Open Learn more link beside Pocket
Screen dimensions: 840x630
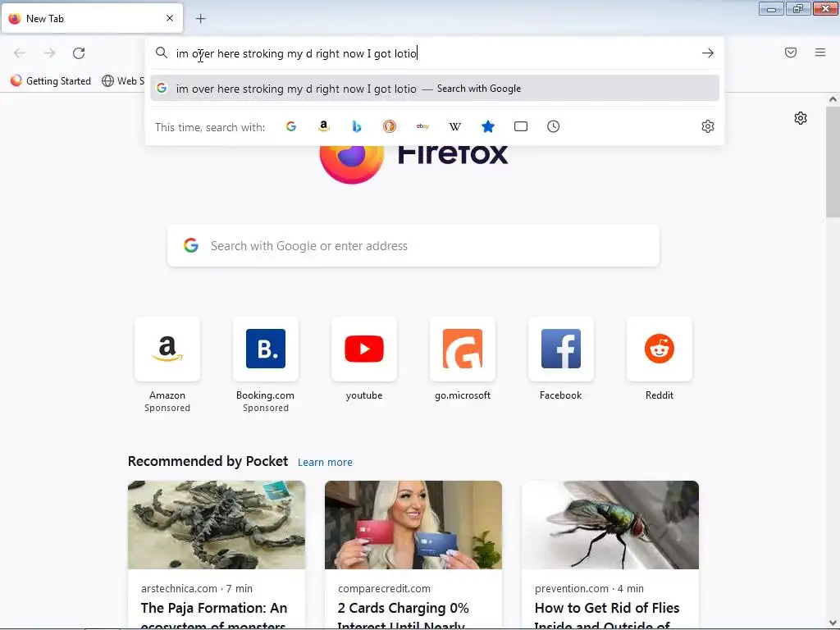pos(325,462)
